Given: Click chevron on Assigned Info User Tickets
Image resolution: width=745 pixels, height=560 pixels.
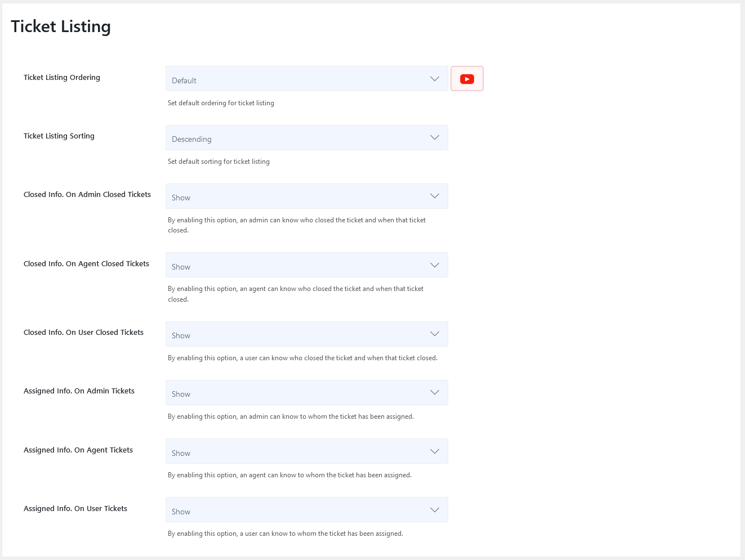Looking at the screenshot, I should tap(434, 510).
